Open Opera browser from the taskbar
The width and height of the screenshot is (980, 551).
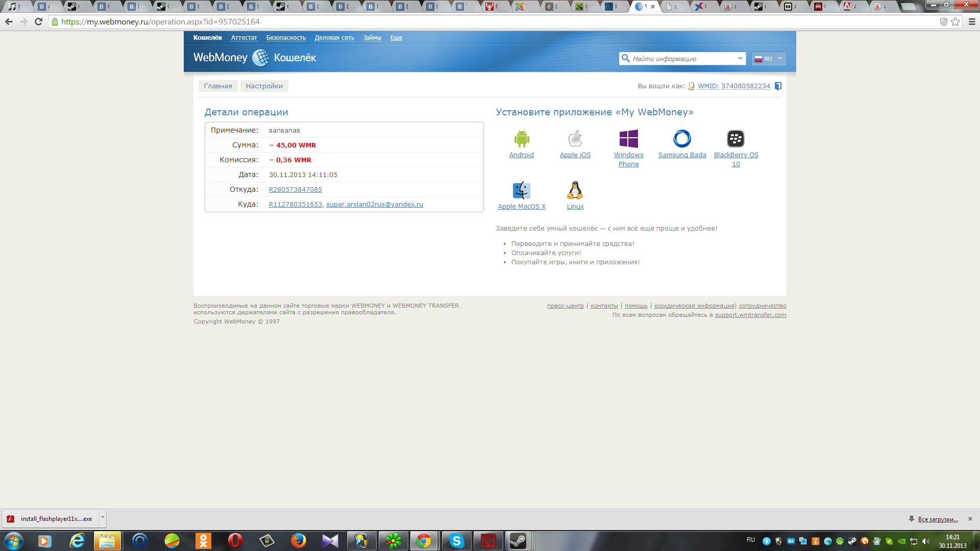[x=235, y=541]
